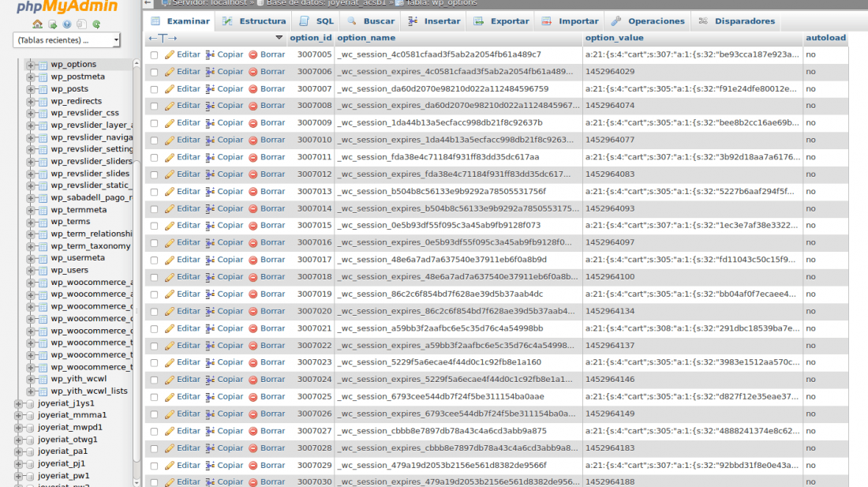Tick the checkbox for row 3007020

point(154,312)
